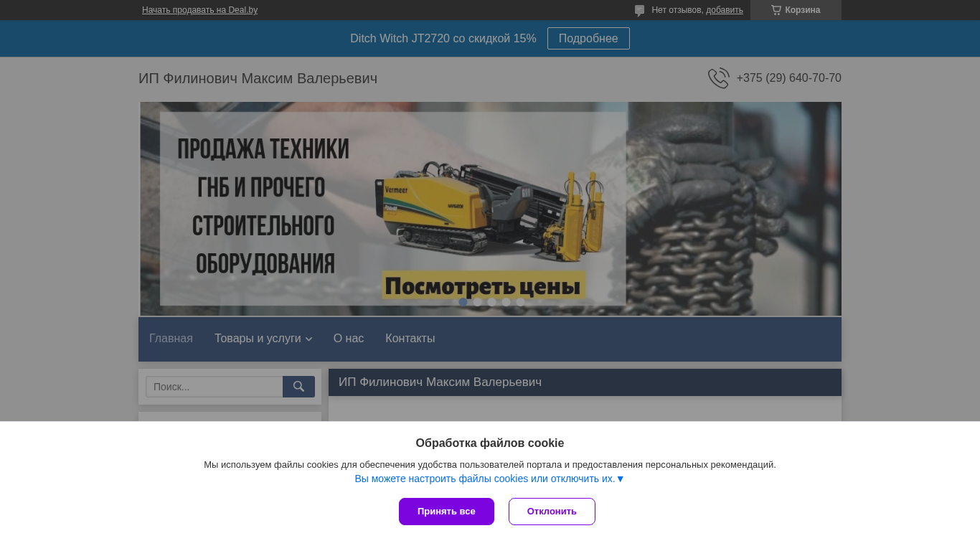
Task: Click site title ИП Филинович Максим Валерьевич
Action: coord(258,78)
